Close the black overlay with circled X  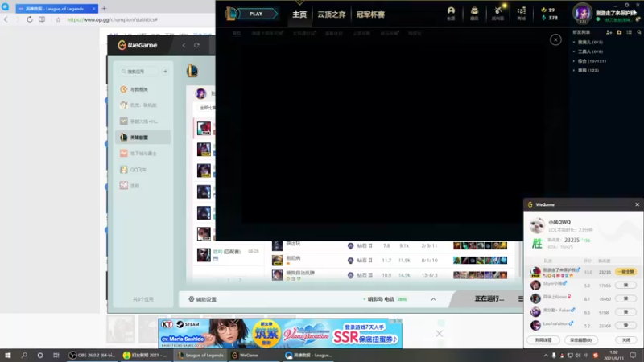[x=555, y=39]
